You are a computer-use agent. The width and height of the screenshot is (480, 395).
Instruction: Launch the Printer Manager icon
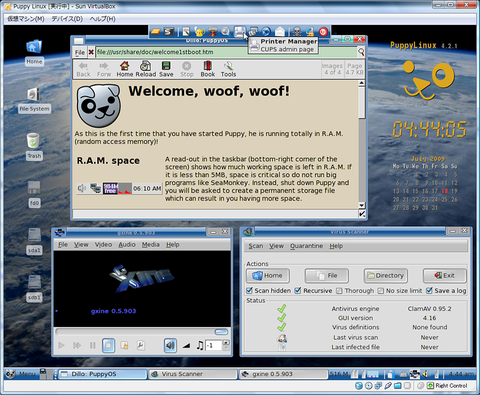click(x=239, y=32)
